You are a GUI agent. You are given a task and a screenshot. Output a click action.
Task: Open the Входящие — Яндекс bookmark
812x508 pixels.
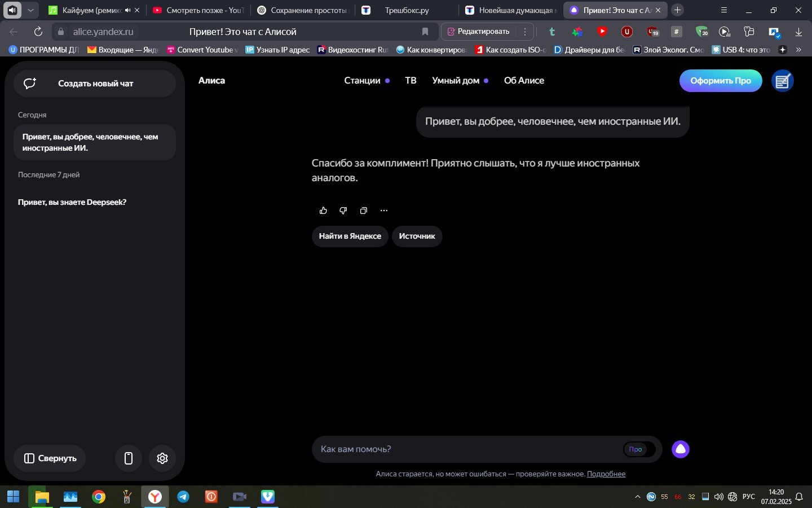pos(123,50)
